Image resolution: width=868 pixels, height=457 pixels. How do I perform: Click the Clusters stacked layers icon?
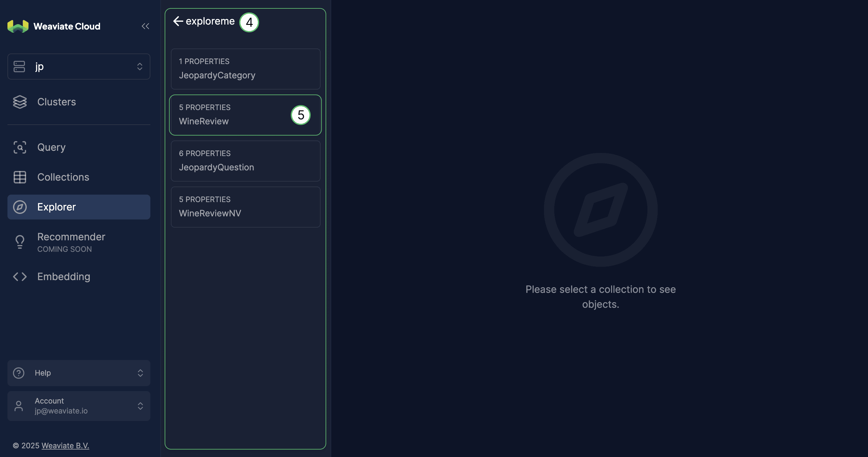tap(20, 102)
